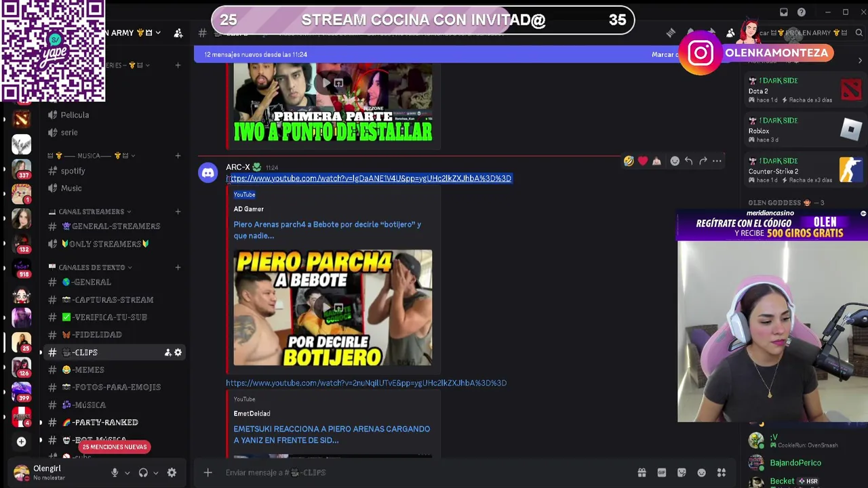The width and height of the screenshot is (868, 488).
Task: Toggle headphones deafen in user panel
Action: [x=143, y=472]
